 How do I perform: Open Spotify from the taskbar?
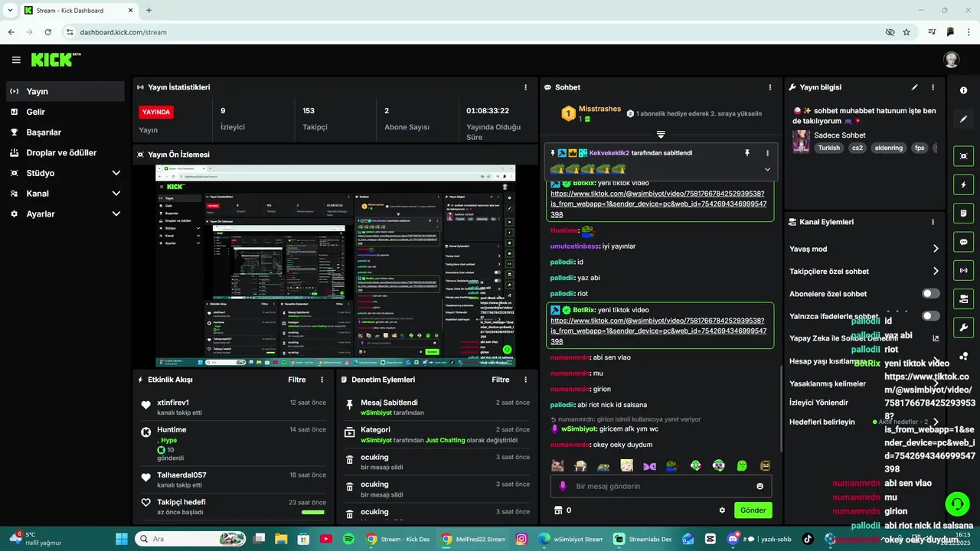pyautogui.click(x=349, y=539)
